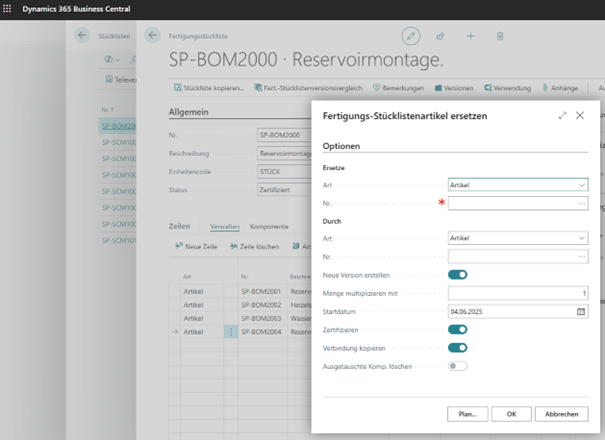Select the SP-BOM2001 cell
Screen dimensions: 605x440
pyautogui.click(x=261, y=291)
